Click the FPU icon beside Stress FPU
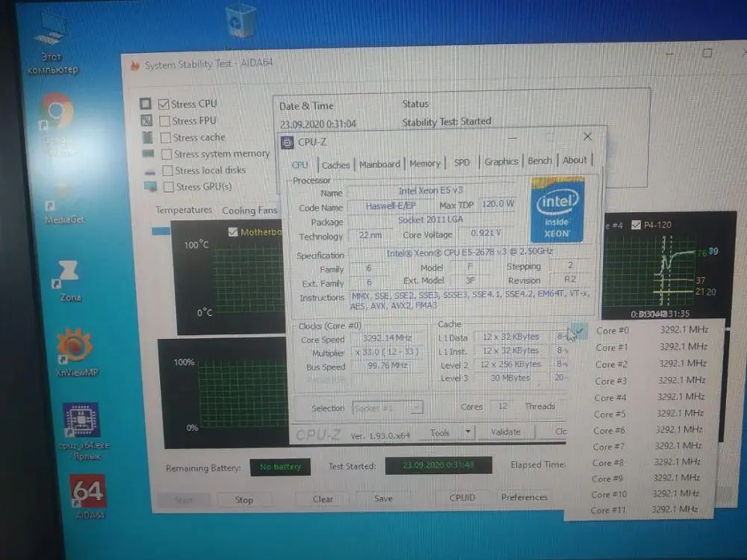The width and height of the screenshot is (747, 560). [146, 120]
